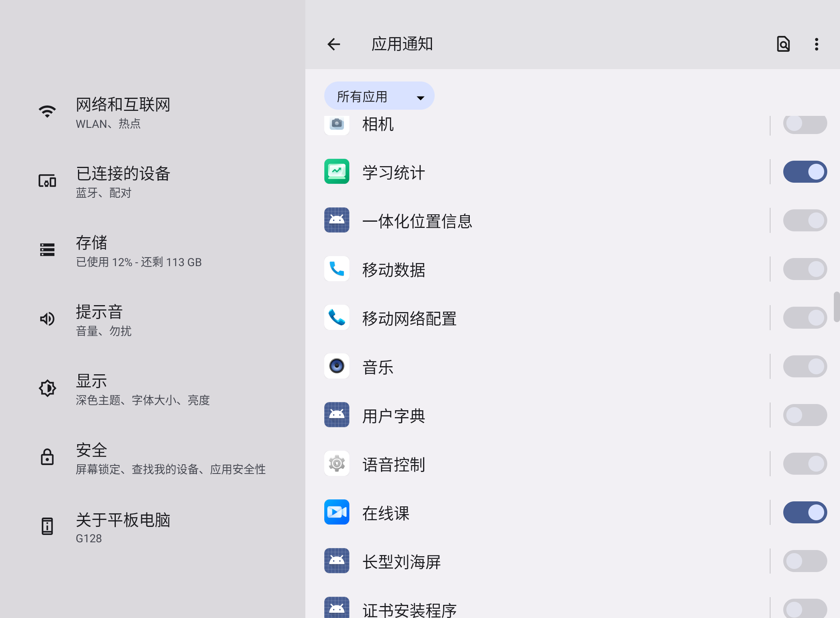Toggle notifications for 相机
840x618 pixels.
805,124
